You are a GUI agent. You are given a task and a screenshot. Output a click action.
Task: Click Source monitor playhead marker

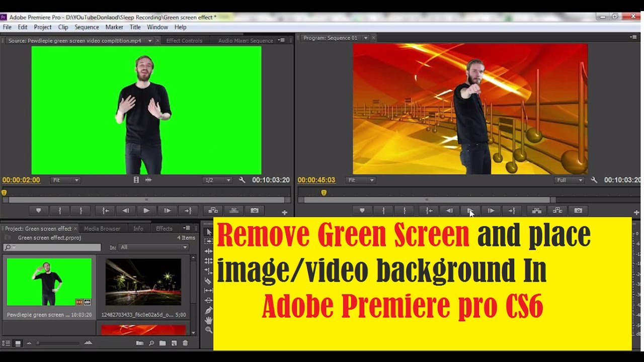point(4,193)
